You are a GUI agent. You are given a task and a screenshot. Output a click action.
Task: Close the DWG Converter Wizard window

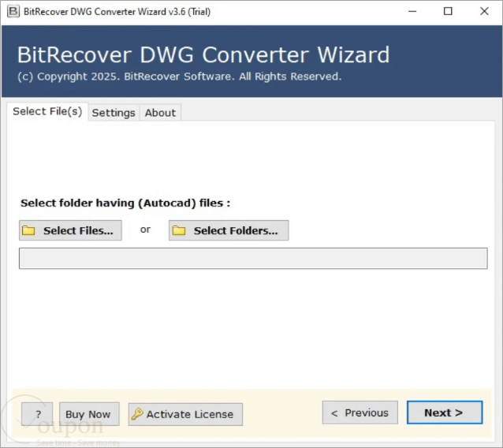coord(484,12)
